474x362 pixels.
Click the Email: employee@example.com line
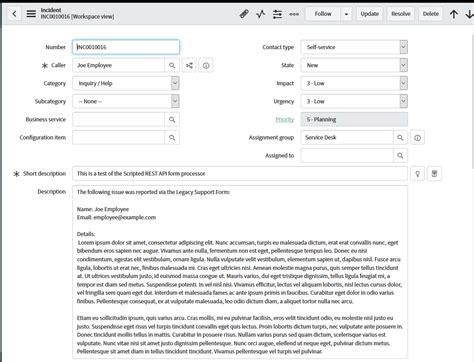pyautogui.click(x=116, y=217)
